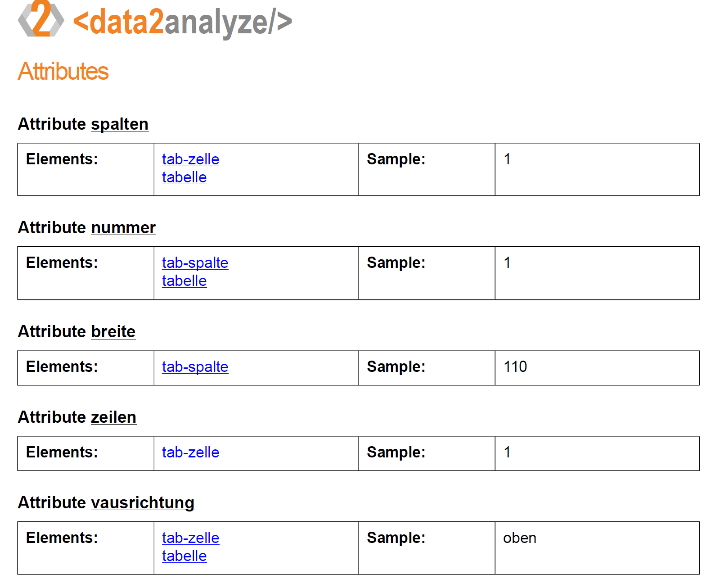Click the Attributes page heading
Image resolution: width=720 pixels, height=588 pixels.
point(63,71)
